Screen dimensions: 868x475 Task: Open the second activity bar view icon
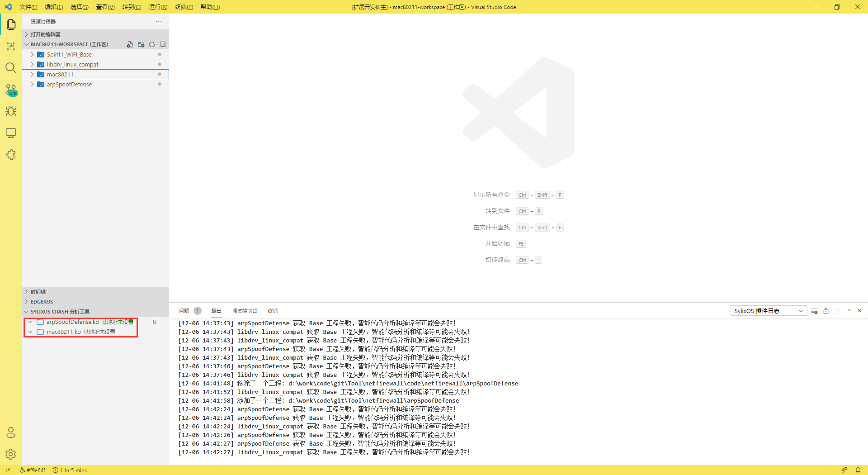click(11, 46)
